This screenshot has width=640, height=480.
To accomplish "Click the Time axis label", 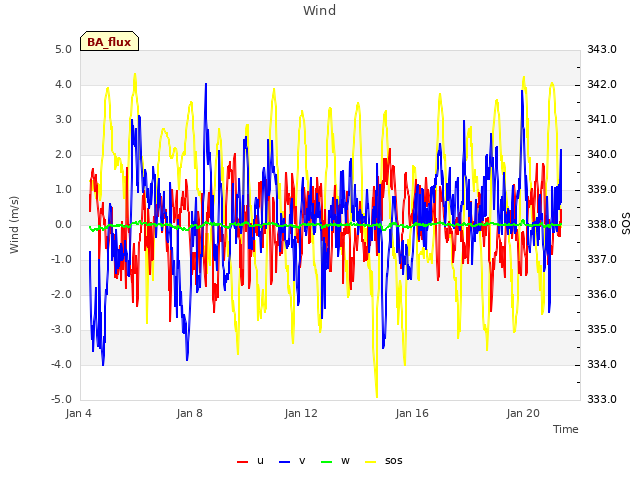I will (x=566, y=429).
